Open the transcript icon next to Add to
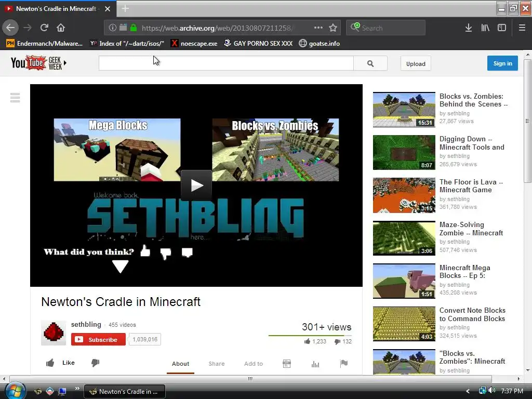Screen dimensions: 532x399 point(287,364)
